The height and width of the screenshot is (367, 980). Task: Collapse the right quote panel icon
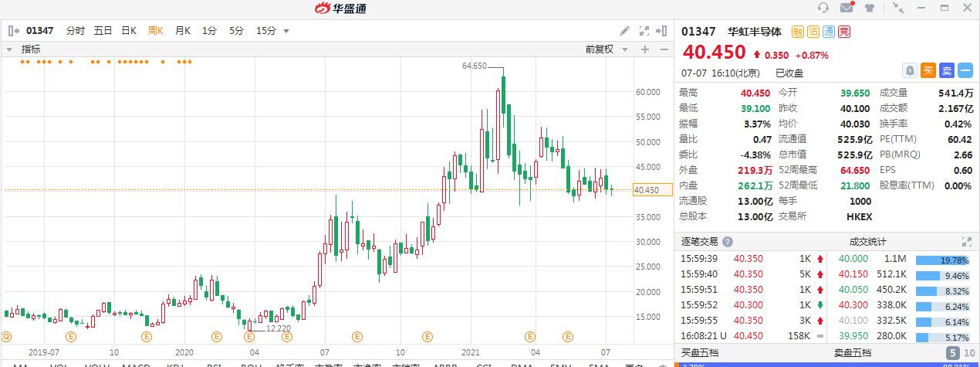coord(661,31)
